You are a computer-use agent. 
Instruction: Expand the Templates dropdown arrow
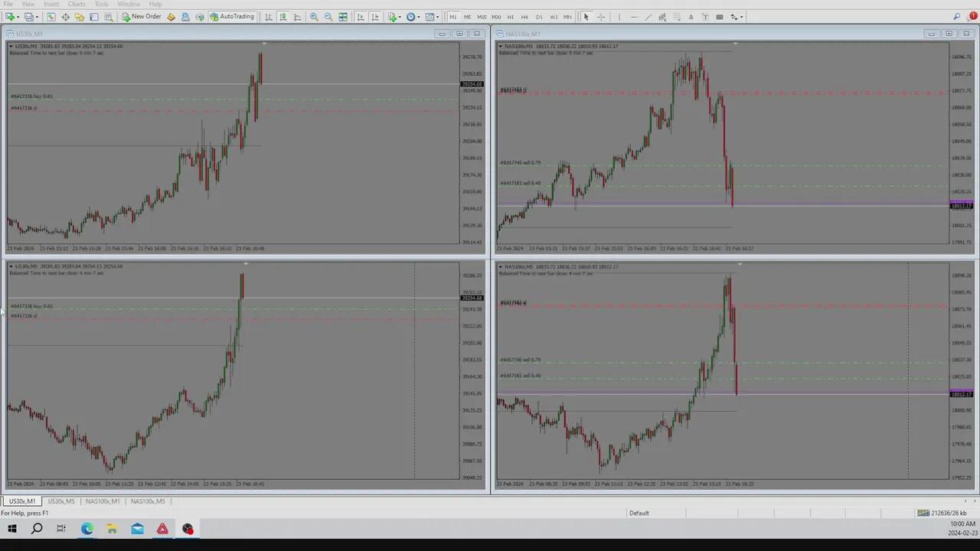coord(437,17)
